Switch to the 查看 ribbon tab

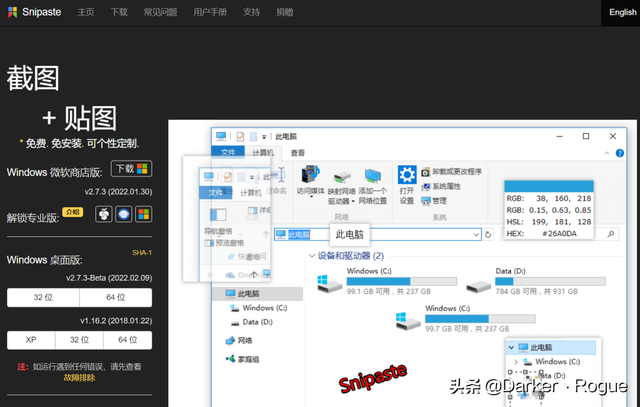(298, 153)
